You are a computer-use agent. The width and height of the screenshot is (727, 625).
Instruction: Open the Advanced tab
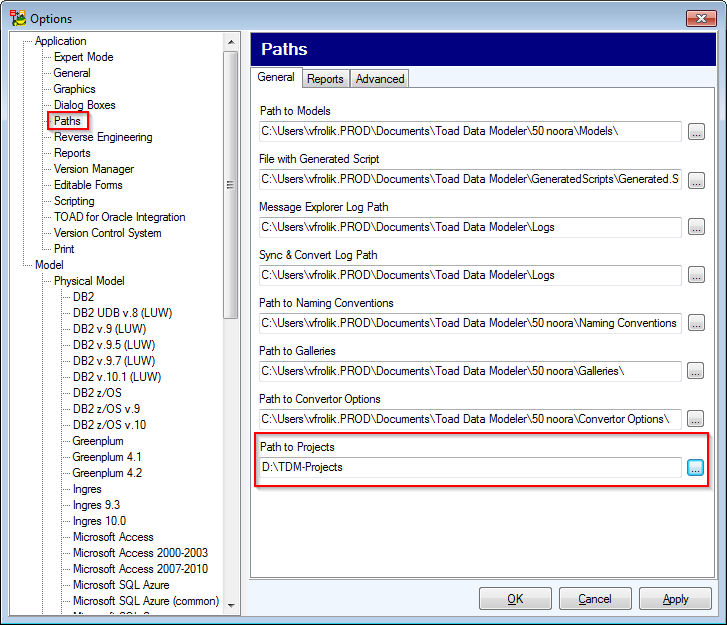click(380, 79)
